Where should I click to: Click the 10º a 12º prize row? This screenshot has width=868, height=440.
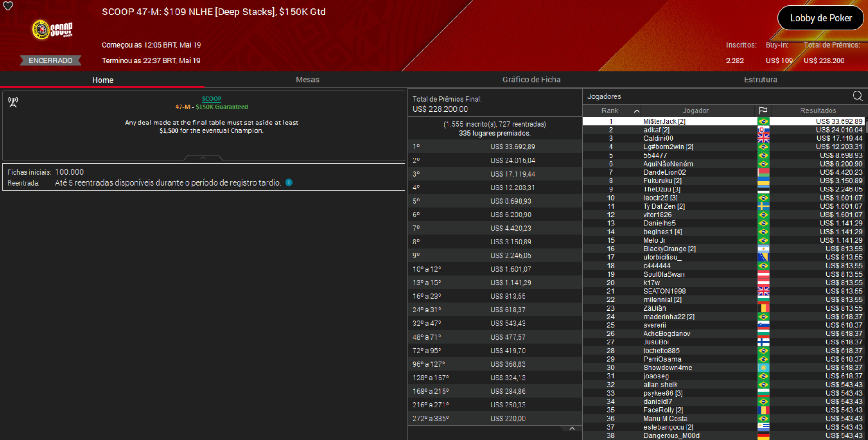[x=495, y=269]
